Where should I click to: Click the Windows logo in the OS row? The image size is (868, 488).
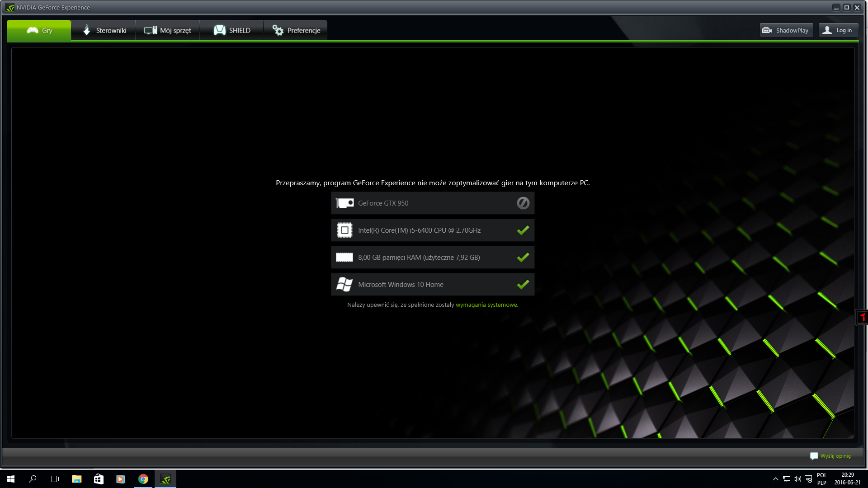coord(344,285)
